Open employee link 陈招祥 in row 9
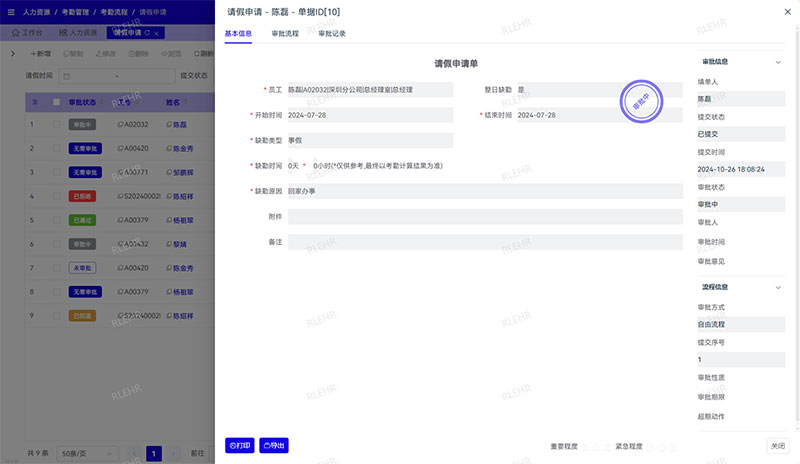The width and height of the screenshot is (800, 464). (x=183, y=316)
